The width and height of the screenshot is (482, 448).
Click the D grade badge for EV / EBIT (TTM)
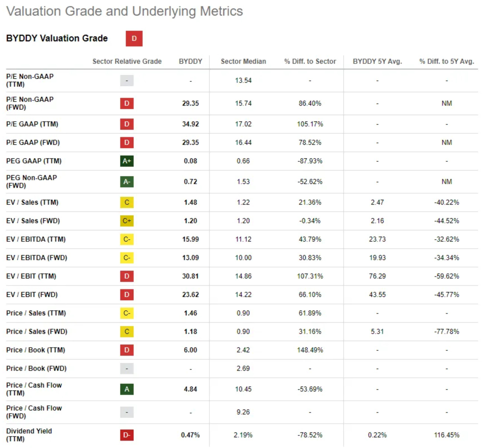click(127, 276)
